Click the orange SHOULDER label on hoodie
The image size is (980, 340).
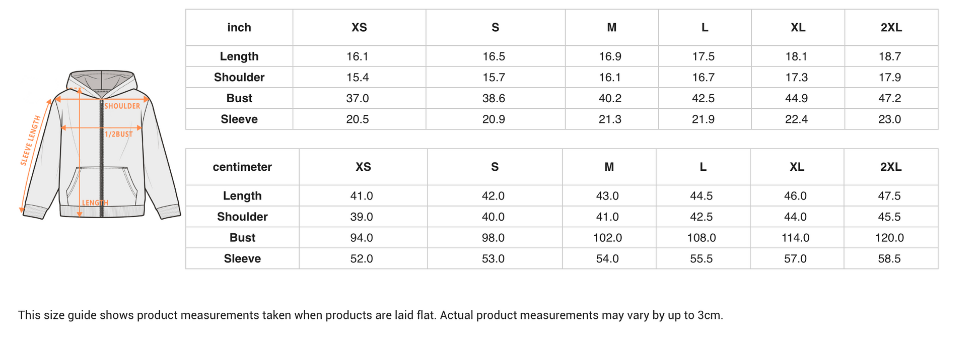122,106
